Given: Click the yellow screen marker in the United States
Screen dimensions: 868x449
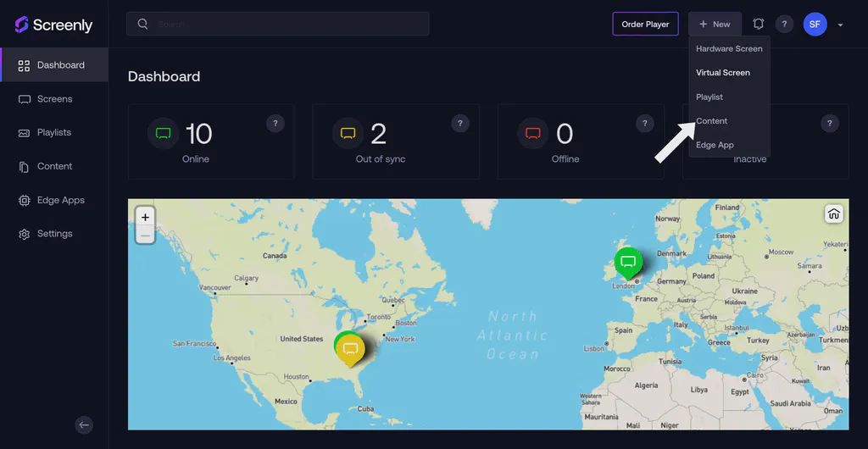Looking at the screenshot, I should (350, 349).
